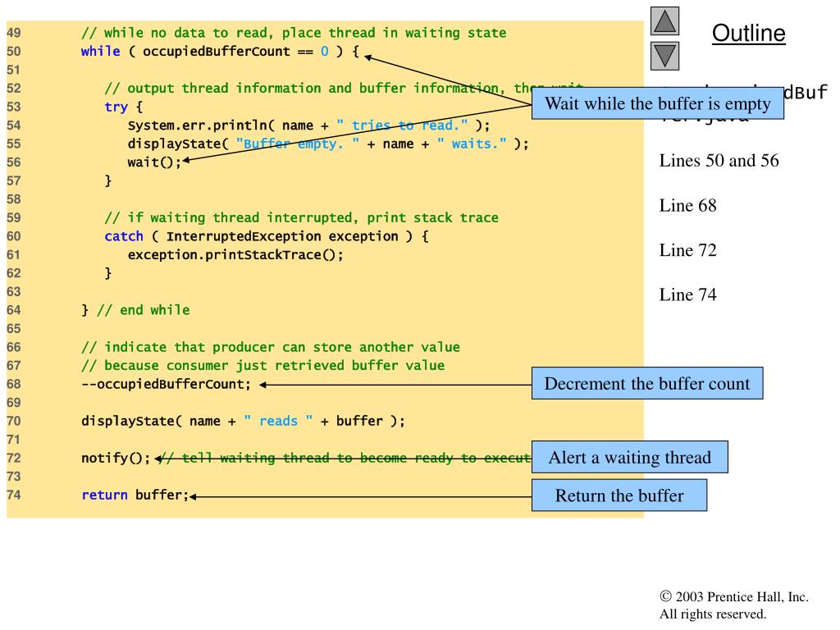The image size is (840, 630).
Task: Click the up triangle navigation icon
Action: click(x=664, y=22)
